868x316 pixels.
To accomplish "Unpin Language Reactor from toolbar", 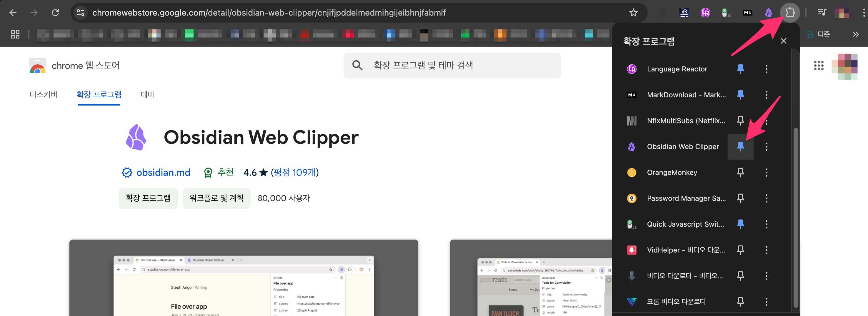I will point(740,69).
